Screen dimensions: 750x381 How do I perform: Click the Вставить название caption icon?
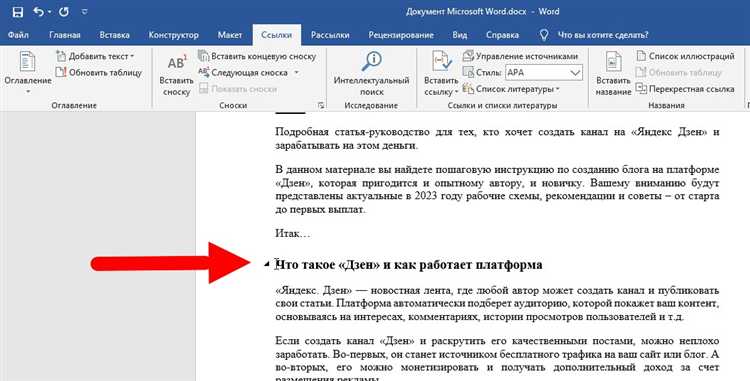tap(613, 62)
